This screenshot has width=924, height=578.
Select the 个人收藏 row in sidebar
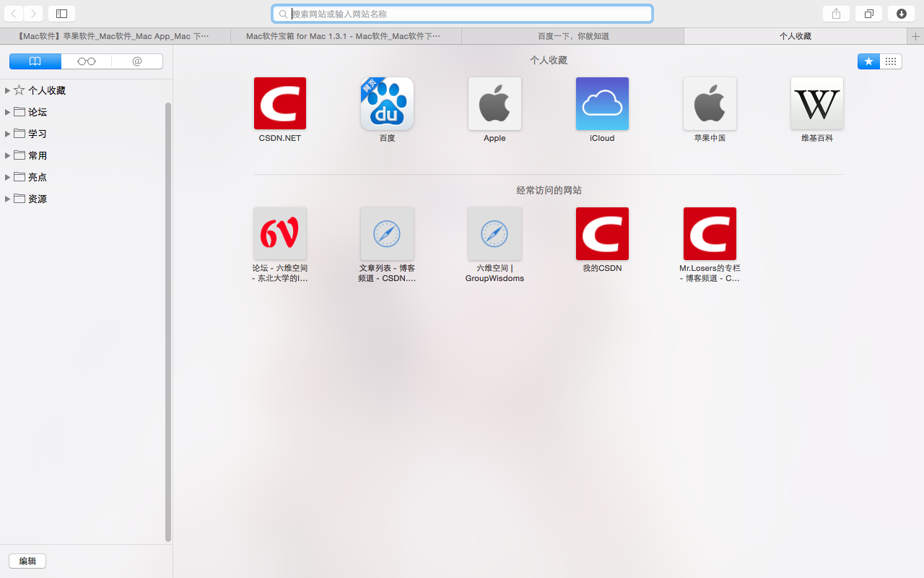82,90
